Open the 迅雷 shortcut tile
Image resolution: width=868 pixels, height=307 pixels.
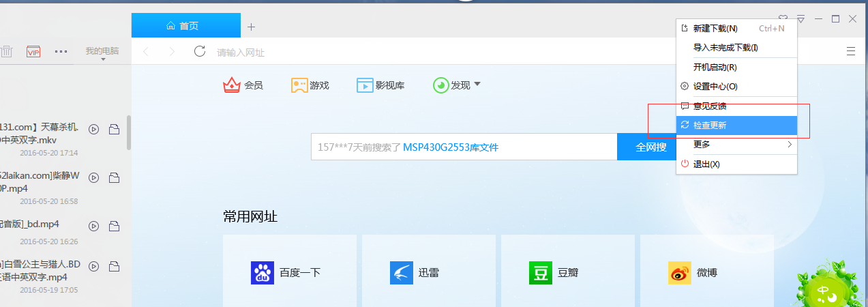(x=429, y=271)
